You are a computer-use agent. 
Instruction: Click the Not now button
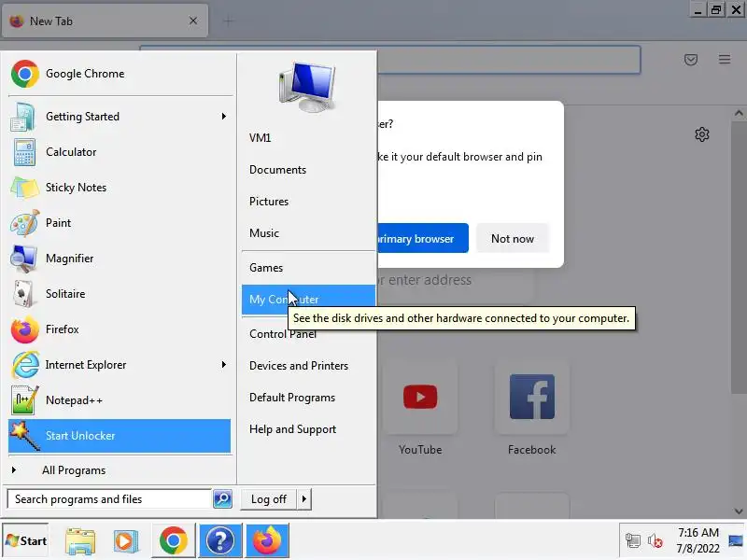pos(513,238)
